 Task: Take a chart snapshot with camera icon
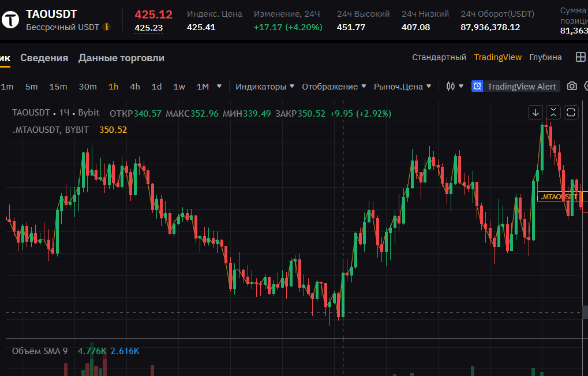[571, 86]
